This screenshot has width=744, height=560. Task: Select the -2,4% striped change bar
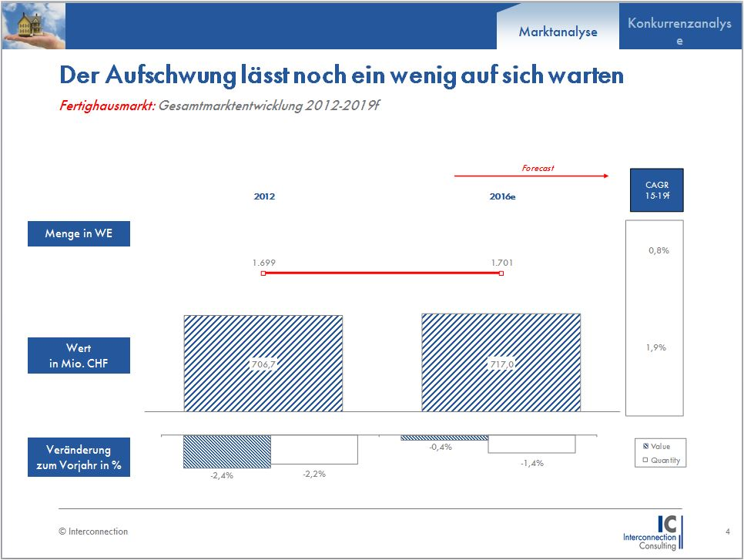click(x=227, y=451)
